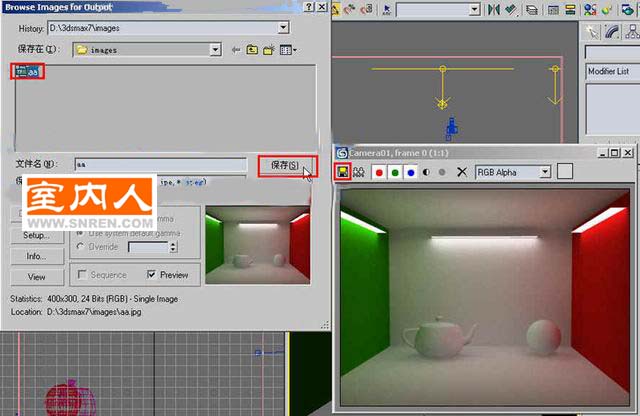Image resolution: width=640 pixels, height=416 pixels.
Task: Click the Align tool icon in toolbar
Action: click(511, 9)
